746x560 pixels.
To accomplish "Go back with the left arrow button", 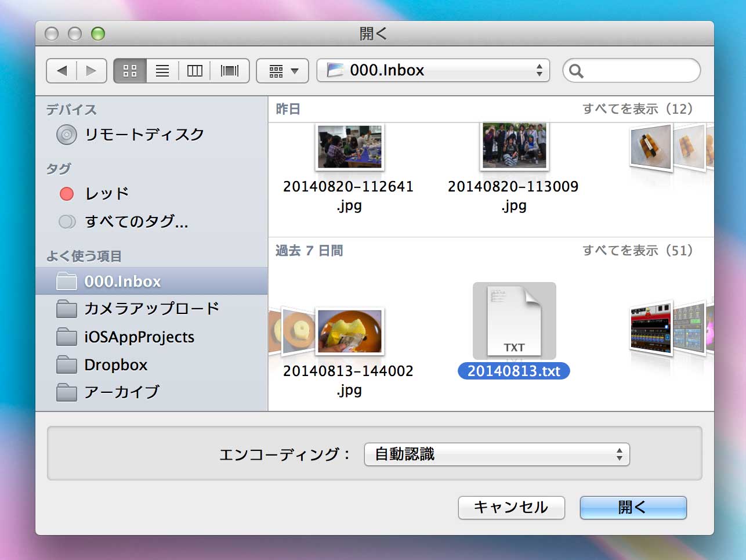I will coord(61,71).
